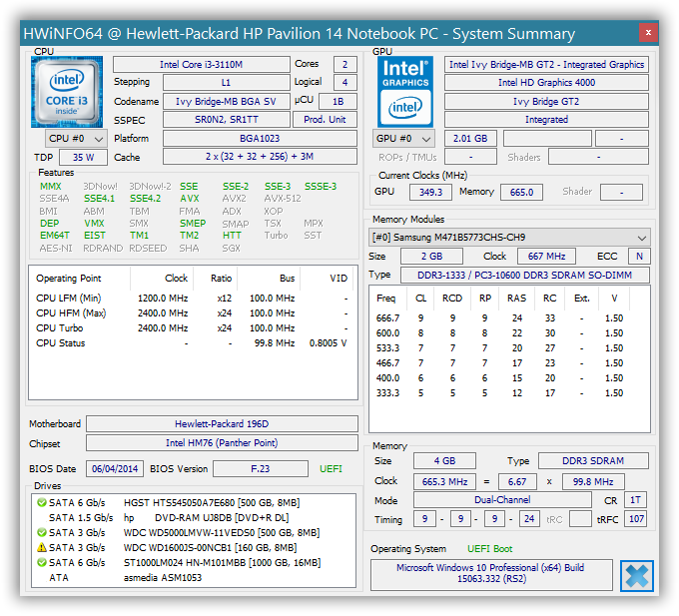Click the Ratio column header
679x616 pixels.
pos(216,279)
